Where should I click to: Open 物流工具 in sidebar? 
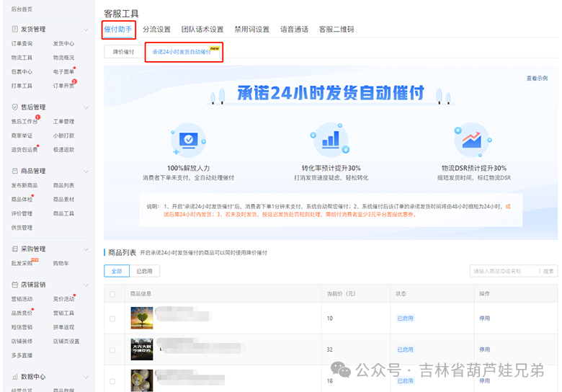[22, 58]
